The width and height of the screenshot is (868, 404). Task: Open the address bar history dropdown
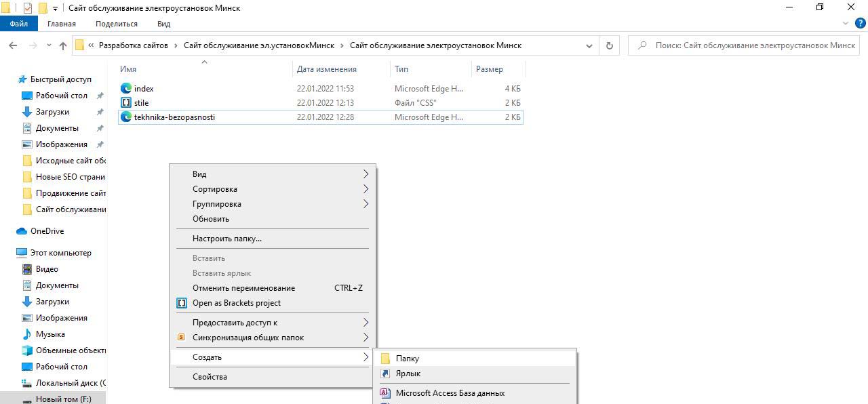tap(589, 45)
